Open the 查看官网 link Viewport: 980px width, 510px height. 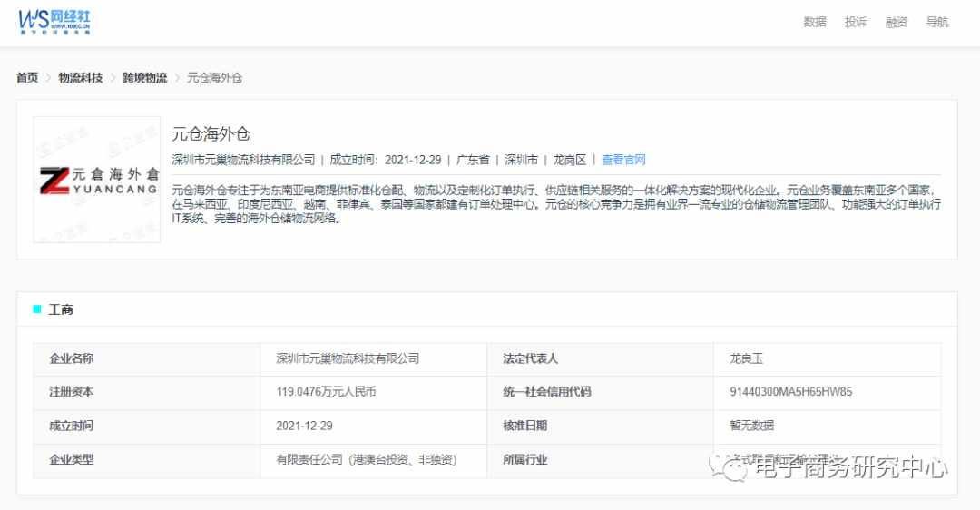[x=623, y=160]
